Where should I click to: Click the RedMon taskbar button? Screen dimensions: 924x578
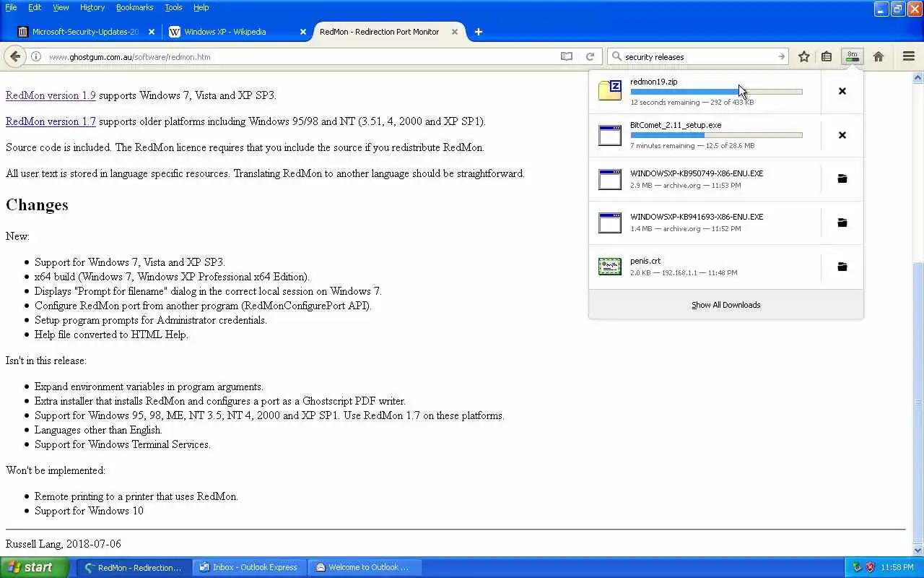[134, 567]
